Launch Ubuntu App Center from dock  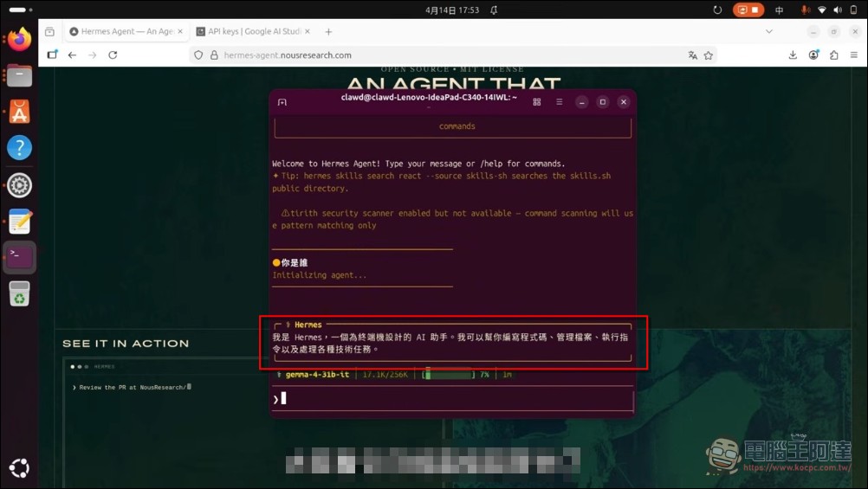tap(19, 113)
